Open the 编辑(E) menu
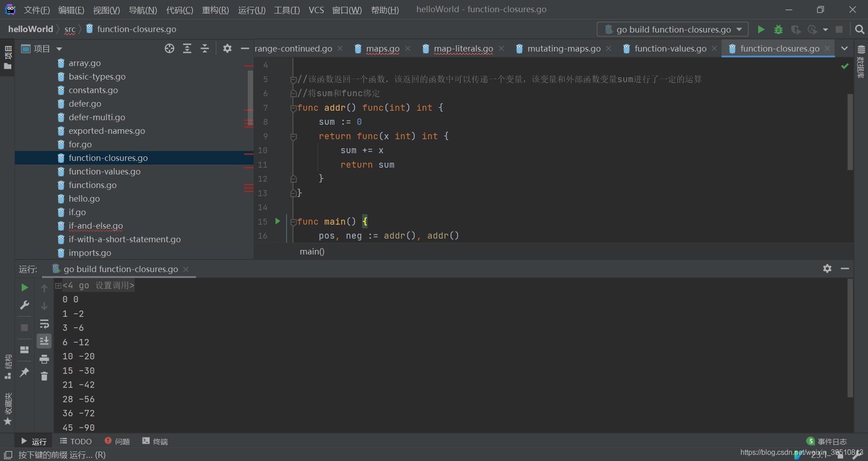 tap(71, 10)
